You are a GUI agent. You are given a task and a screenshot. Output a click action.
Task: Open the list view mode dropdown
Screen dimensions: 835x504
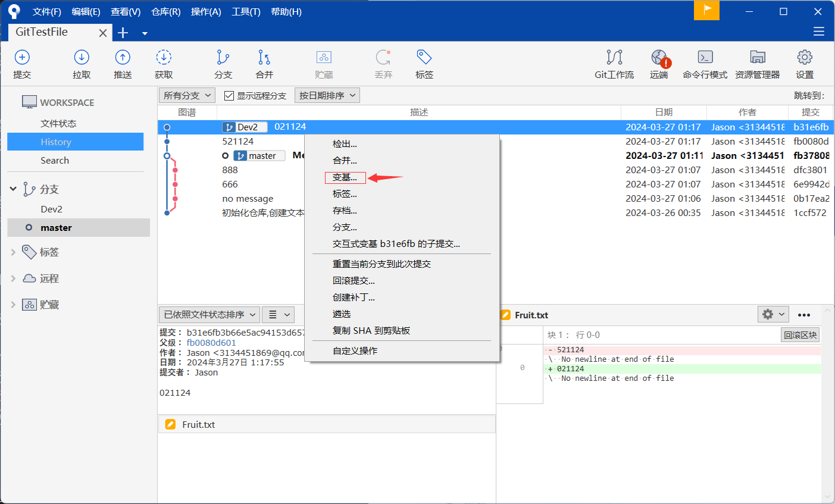click(279, 314)
